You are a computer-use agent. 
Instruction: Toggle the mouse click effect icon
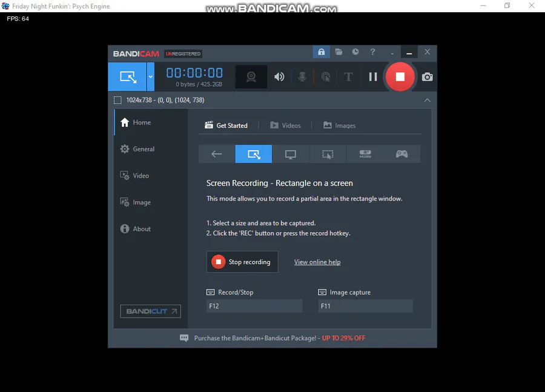pos(326,77)
